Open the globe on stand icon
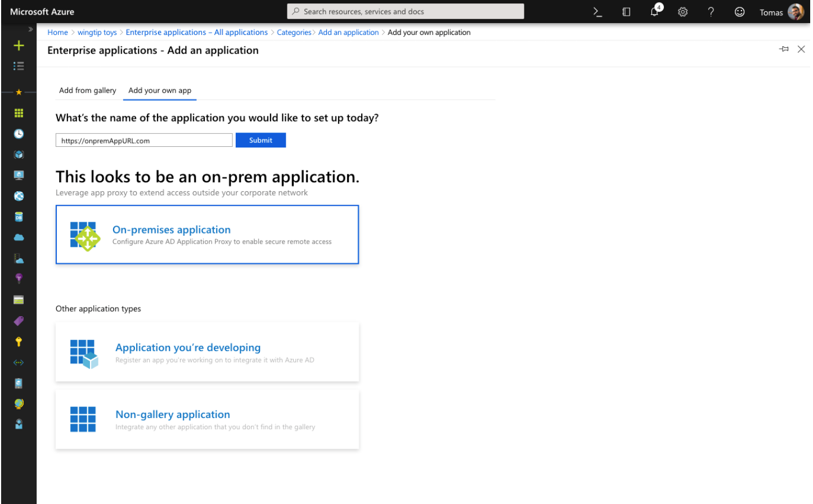 pos(19,404)
